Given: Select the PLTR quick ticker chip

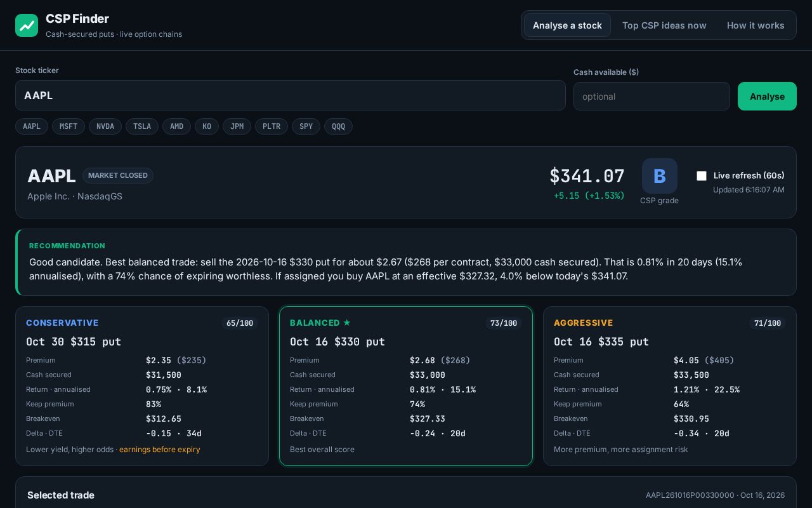Looking at the screenshot, I should [272, 126].
